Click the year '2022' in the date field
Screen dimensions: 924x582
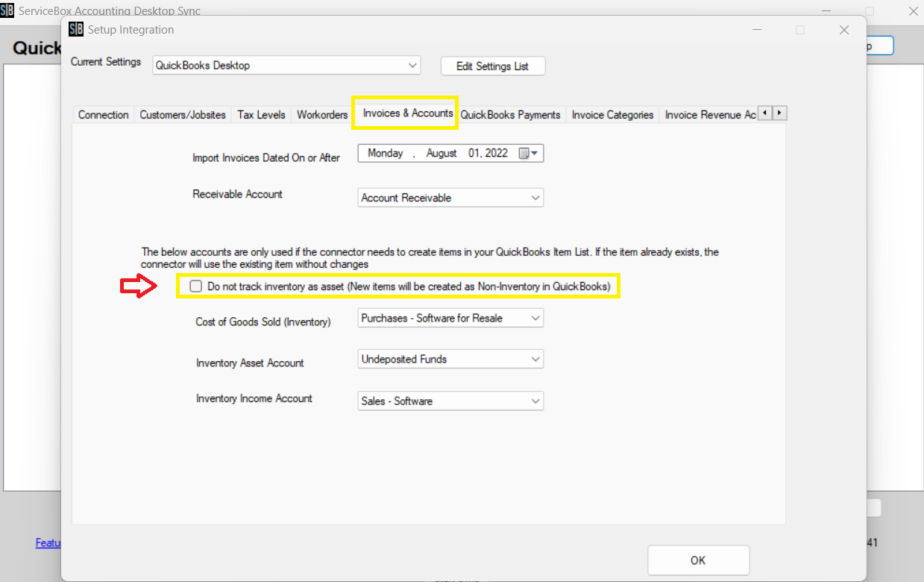pyautogui.click(x=496, y=153)
